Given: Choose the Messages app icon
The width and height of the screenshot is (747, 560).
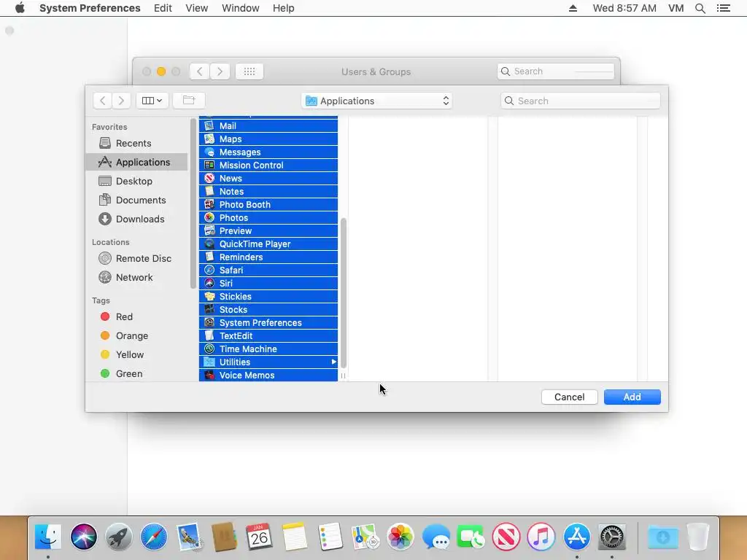Looking at the screenshot, I should point(209,152).
